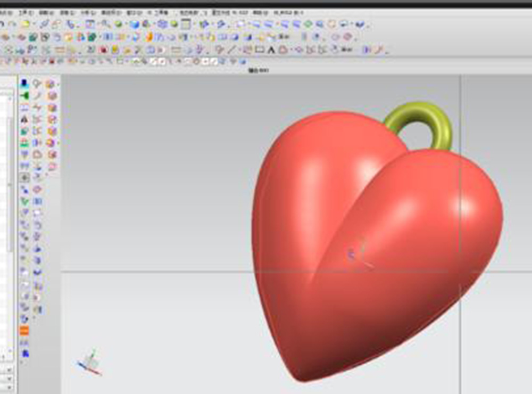Screen dimensions: 532x394
Task: Click the Undo arrow icon in top toolbar
Action: coord(2,24)
